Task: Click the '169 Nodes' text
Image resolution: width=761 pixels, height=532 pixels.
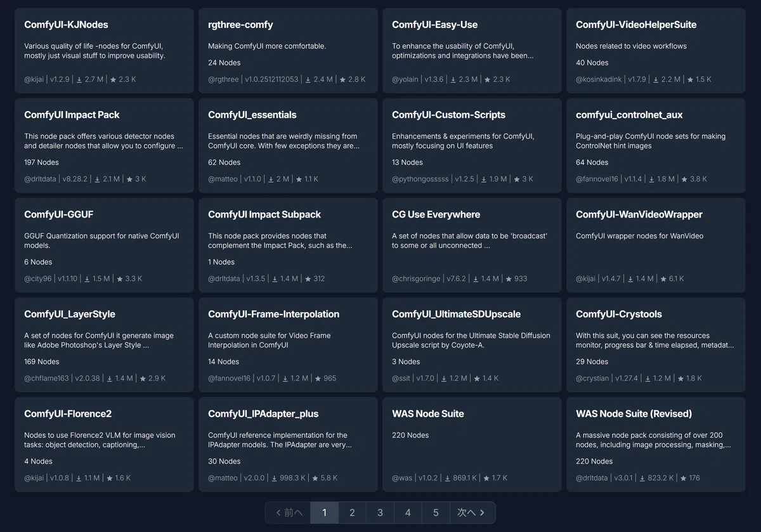Action: coord(42,361)
